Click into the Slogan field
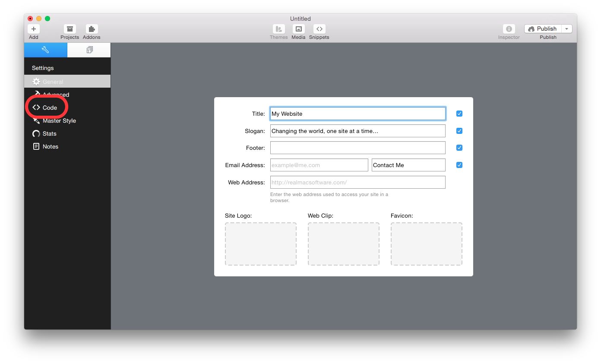The height and width of the screenshot is (364, 601). (x=358, y=131)
